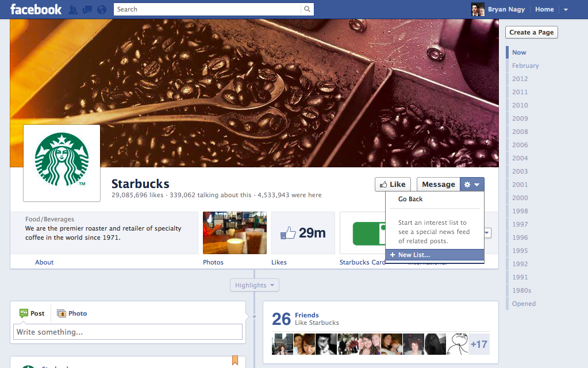Open the Photos thumbnail tile
Screen dimensions: 588x368
click(235, 233)
